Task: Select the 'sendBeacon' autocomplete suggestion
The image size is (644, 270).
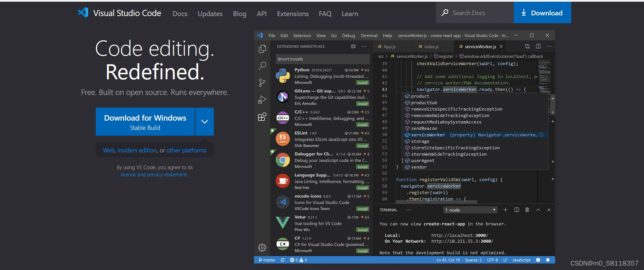Action: pos(476,129)
